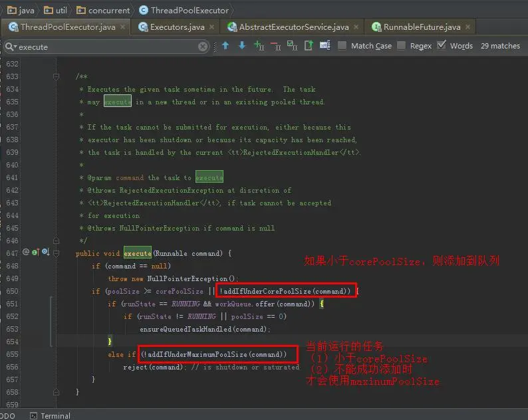528x420 pixels.
Task: Clear the search field text
Action: [203, 47]
